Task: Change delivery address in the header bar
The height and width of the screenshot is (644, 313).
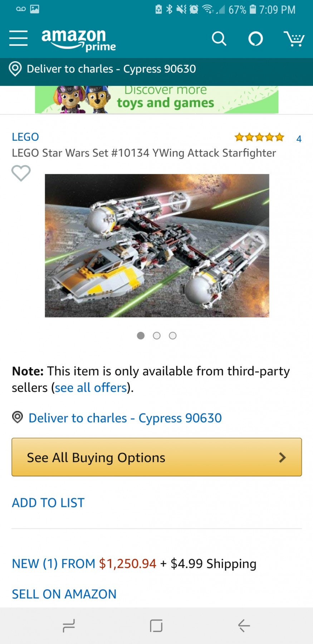Action: [111, 69]
